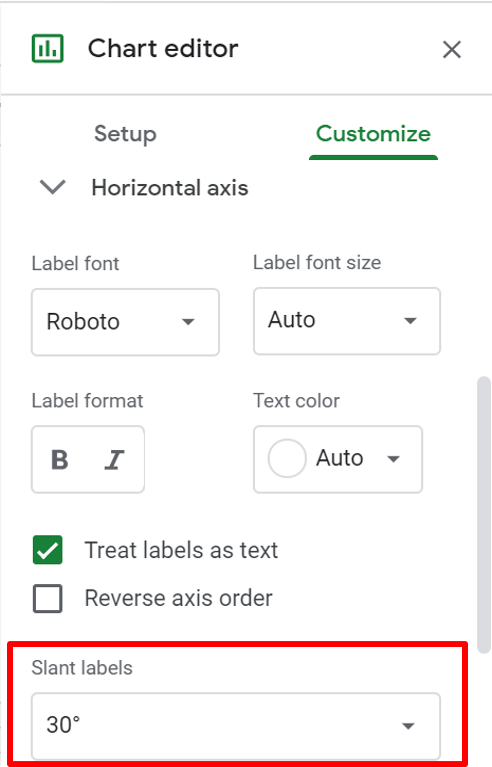The height and width of the screenshot is (767, 492).
Task: Click the green Chart editor icon
Action: pyautogui.click(x=47, y=48)
